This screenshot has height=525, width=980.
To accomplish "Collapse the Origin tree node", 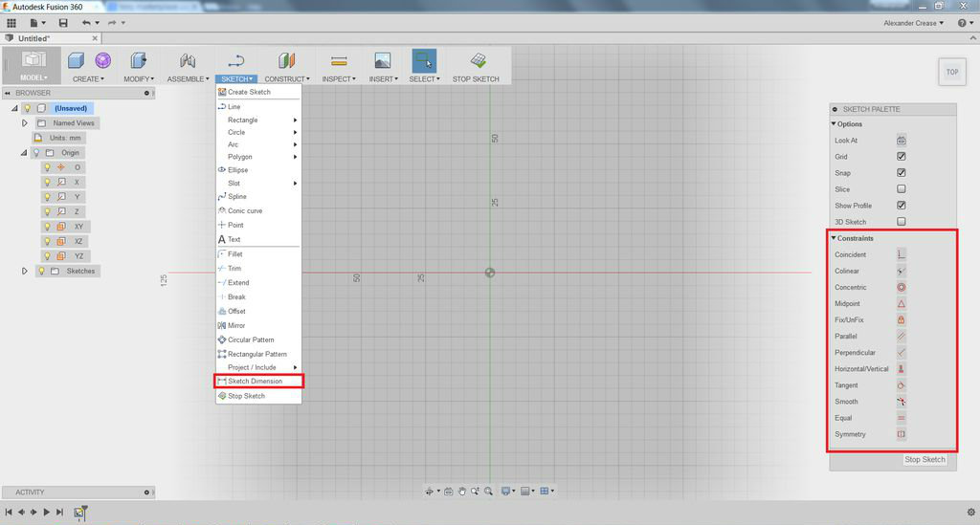I will tap(24, 153).
